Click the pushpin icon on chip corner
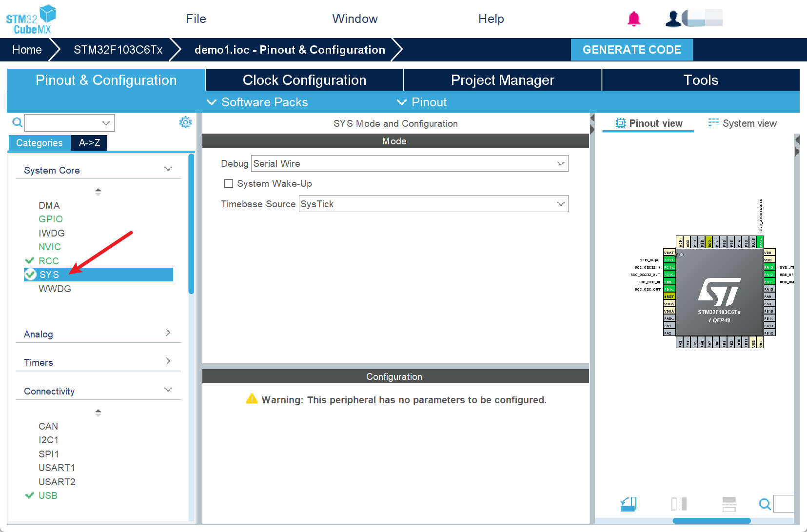The width and height of the screenshot is (807, 532). [676, 255]
